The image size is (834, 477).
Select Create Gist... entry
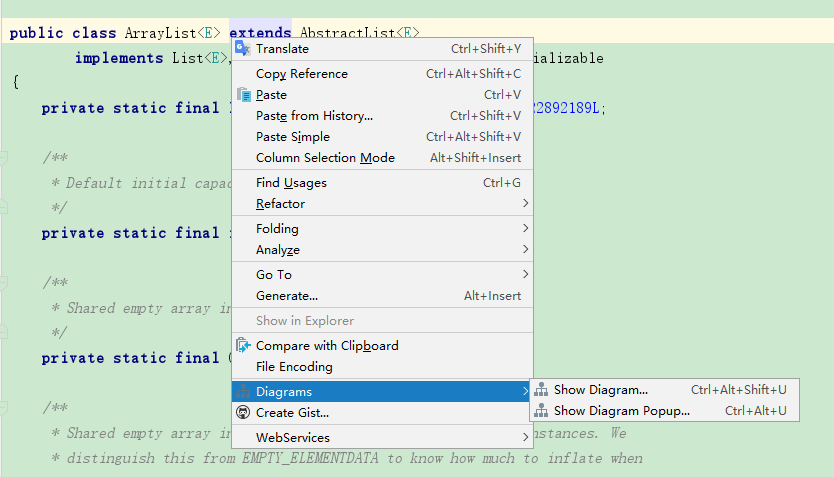coord(382,413)
